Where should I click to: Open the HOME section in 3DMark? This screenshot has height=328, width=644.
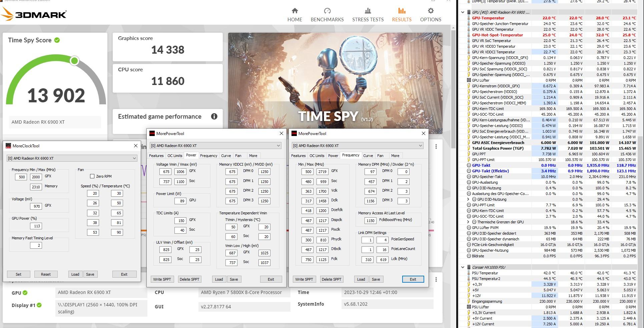click(295, 15)
